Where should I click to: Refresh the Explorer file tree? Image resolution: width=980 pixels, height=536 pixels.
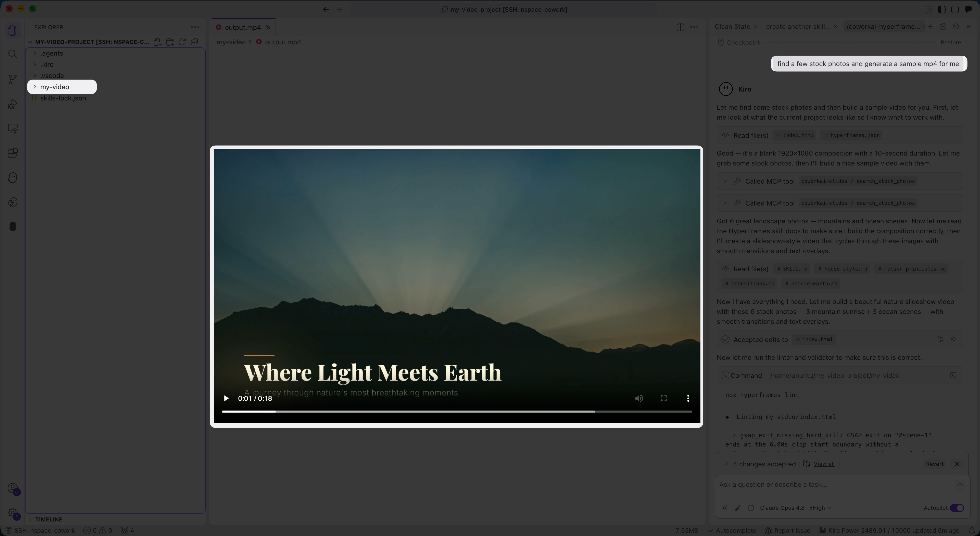(182, 42)
